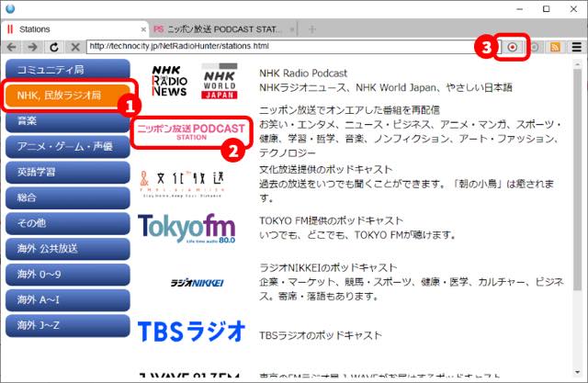Open a new tab with plus button
This screenshot has height=383, width=588.
click(x=311, y=28)
